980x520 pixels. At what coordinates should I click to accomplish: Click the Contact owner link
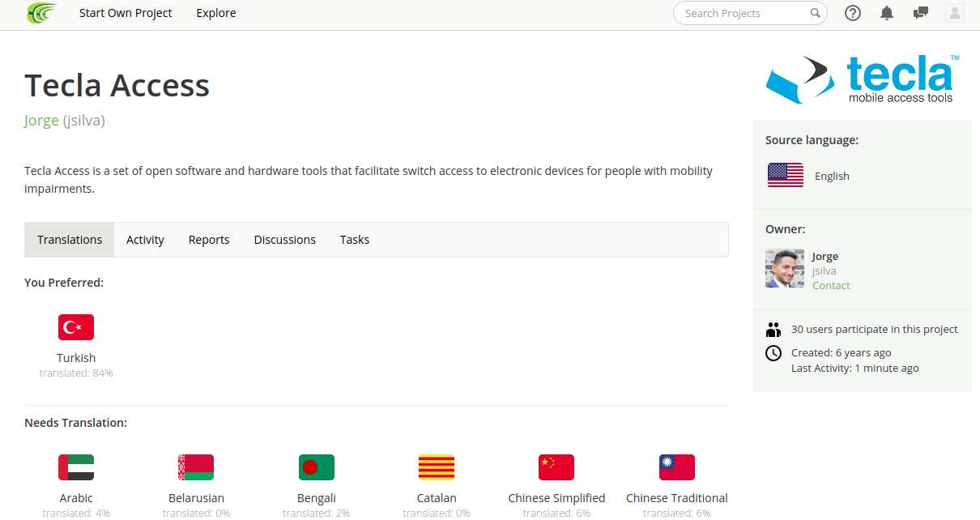831,285
